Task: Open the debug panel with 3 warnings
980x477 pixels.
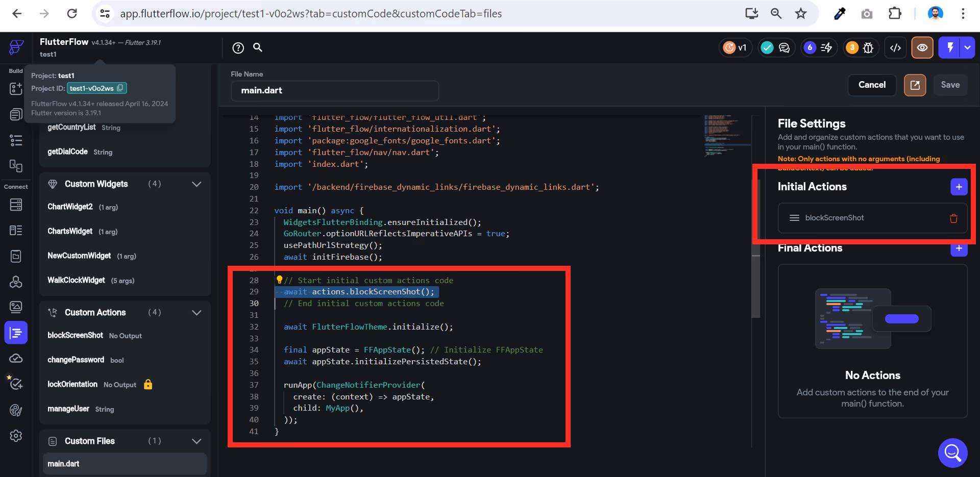Action: (x=861, y=47)
